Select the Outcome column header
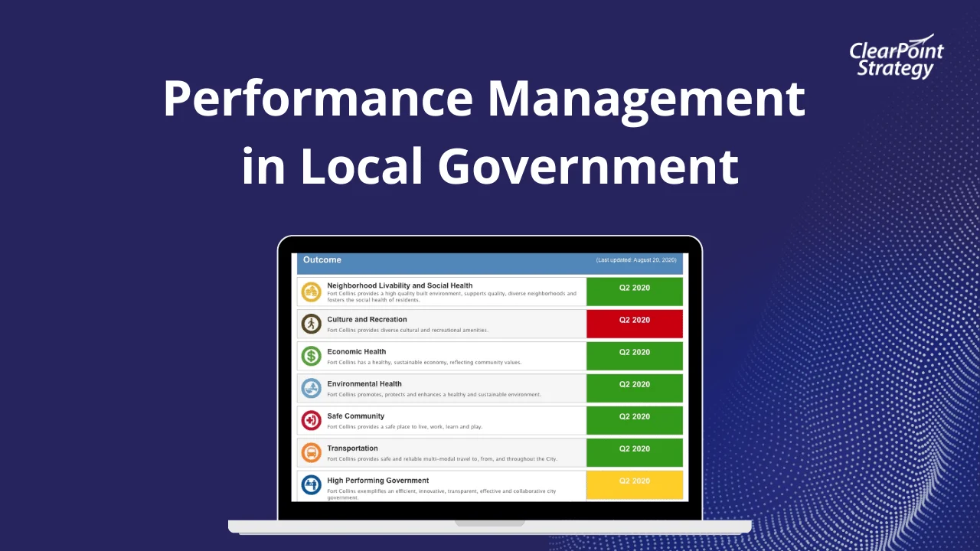The height and width of the screenshot is (551, 980). pos(322,259)
